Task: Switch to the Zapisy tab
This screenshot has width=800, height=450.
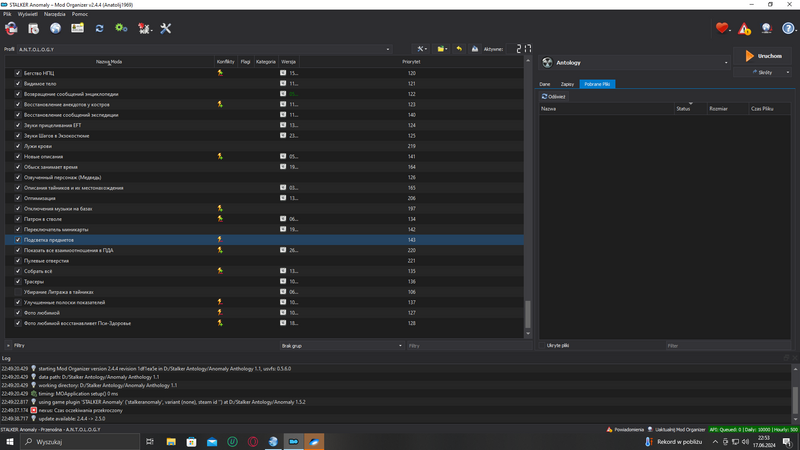Action: coord(567,84)
